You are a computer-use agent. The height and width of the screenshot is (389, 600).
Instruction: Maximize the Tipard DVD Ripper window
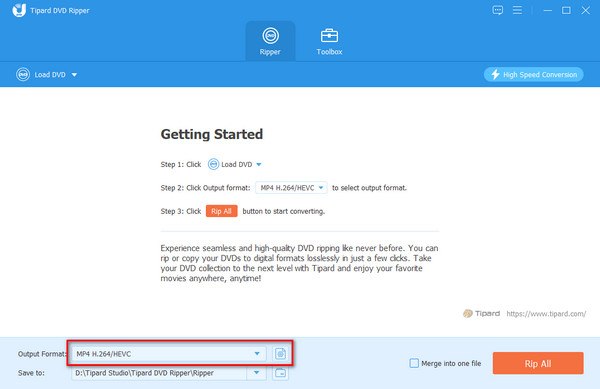[x=566, y=10]
